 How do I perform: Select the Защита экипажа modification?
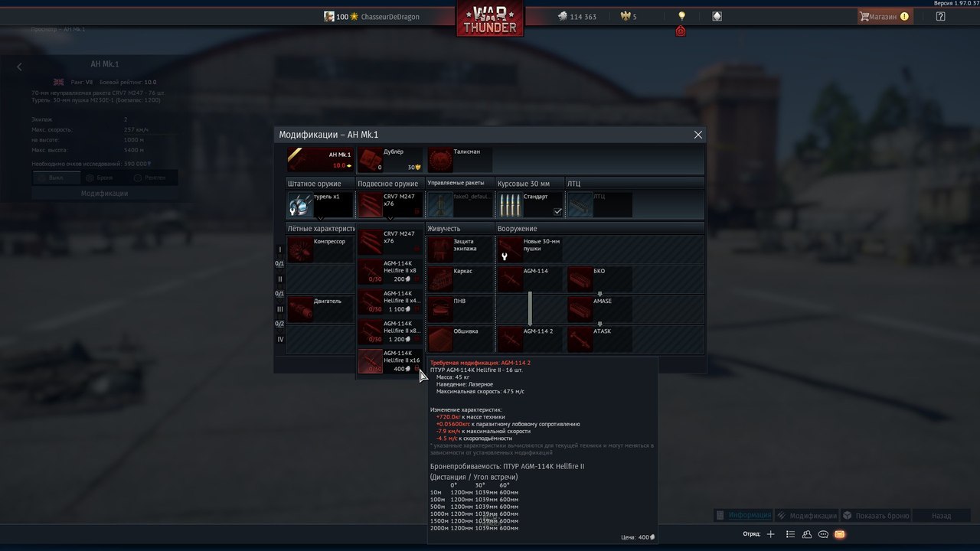click(460, 249)
